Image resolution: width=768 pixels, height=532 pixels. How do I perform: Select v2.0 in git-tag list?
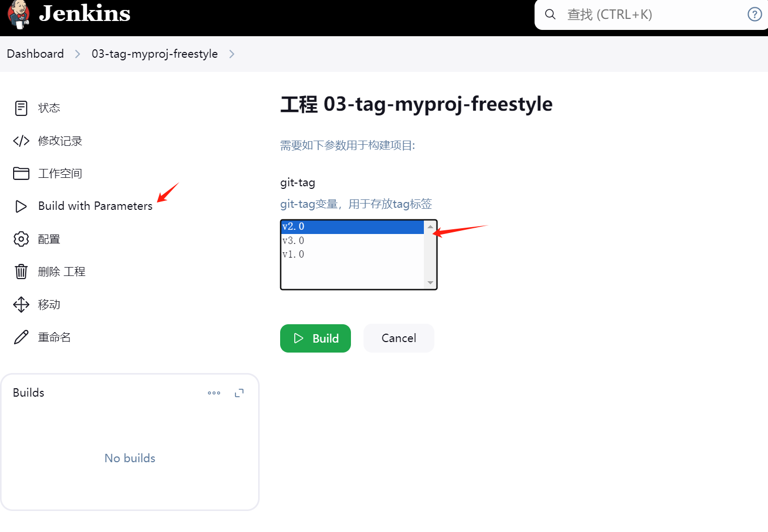[x=353, y=227]
